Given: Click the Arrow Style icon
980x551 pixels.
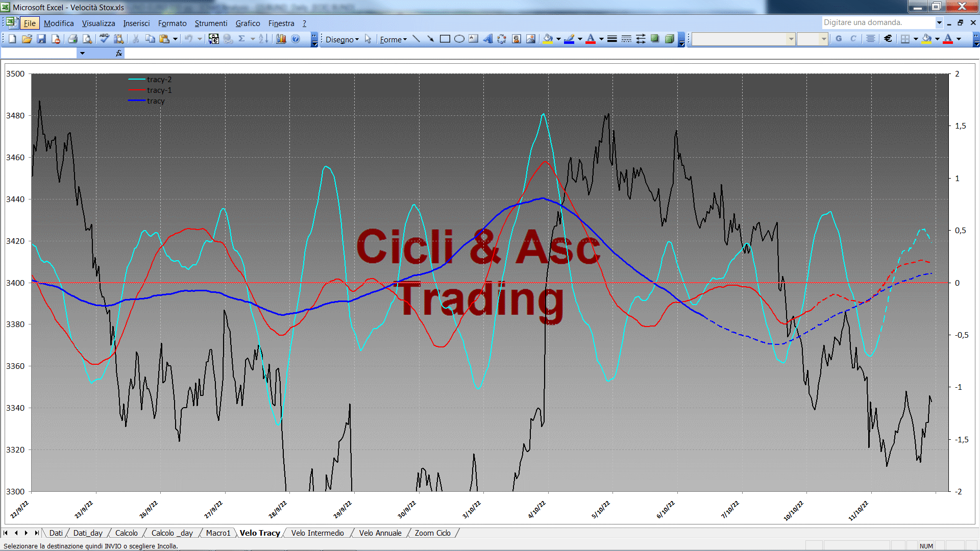Looking at the screenshot, I should click(x=641, y=39).
